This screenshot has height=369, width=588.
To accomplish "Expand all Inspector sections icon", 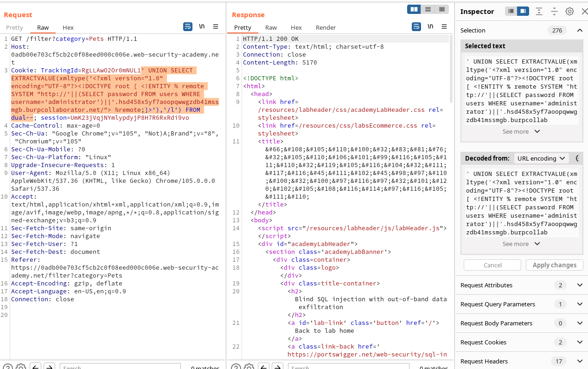I will coord(539,11).
